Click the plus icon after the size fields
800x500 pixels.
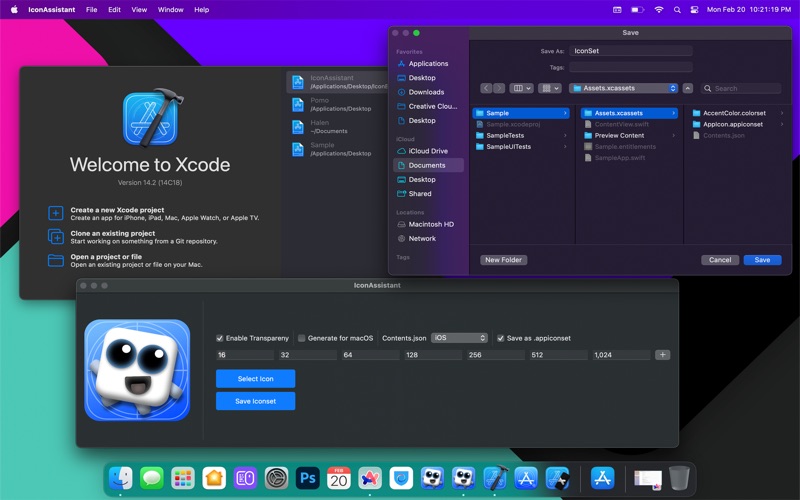coord(662,355)
